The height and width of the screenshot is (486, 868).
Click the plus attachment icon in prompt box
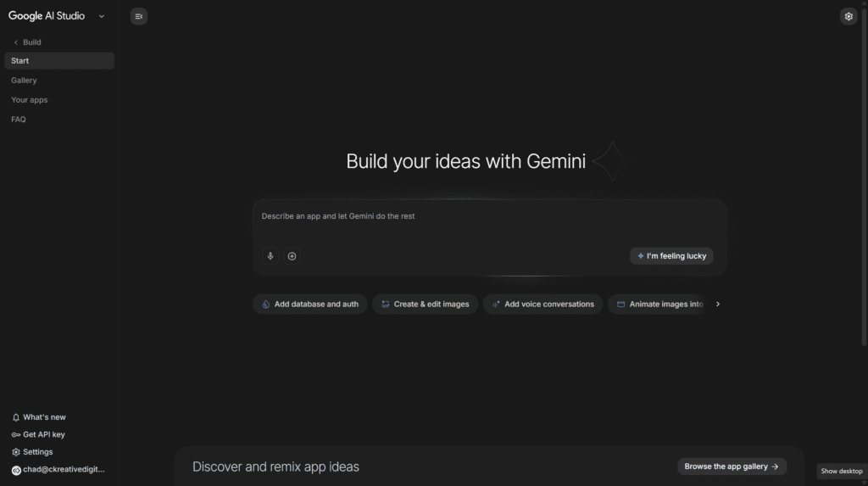pyautogui.click(x=292, y=256)
